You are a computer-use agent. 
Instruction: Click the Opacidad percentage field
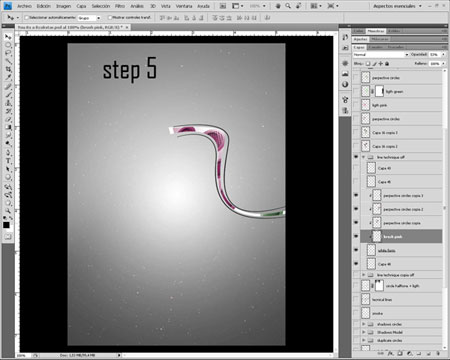point(434,54)
